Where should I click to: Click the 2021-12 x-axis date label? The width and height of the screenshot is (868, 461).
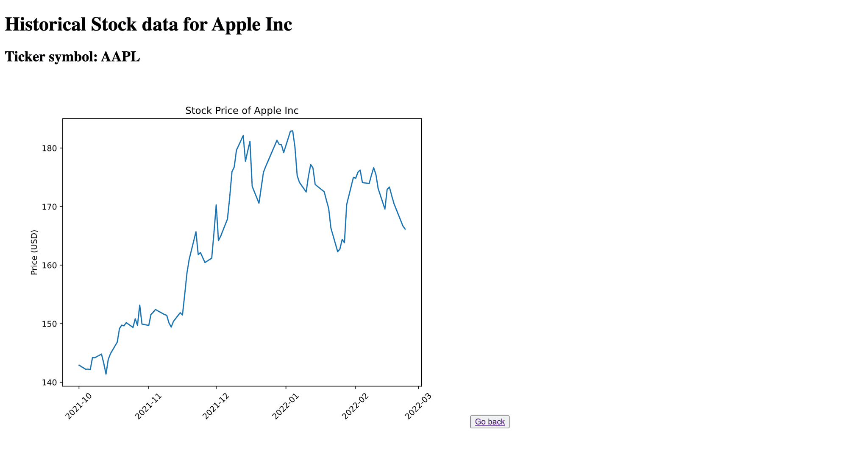pyautogui.click(x=216, y=406)
